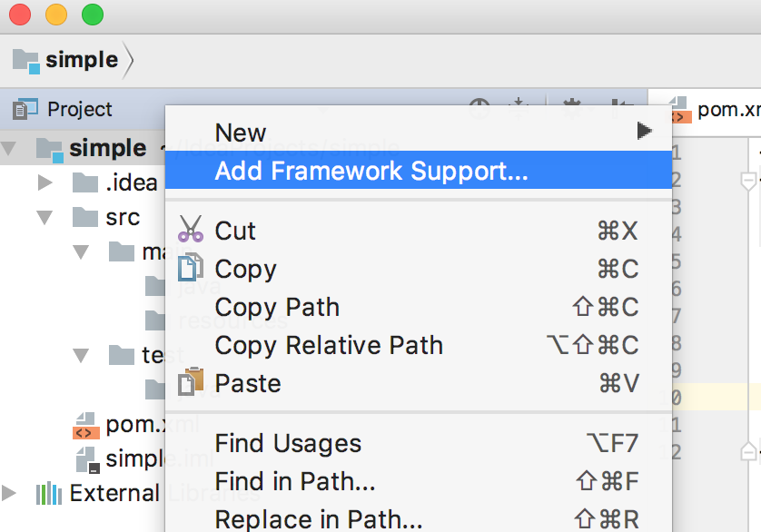Click the clipboard icon beside Paste
This screenshot has width=761, height=532.
click(191, 382)
